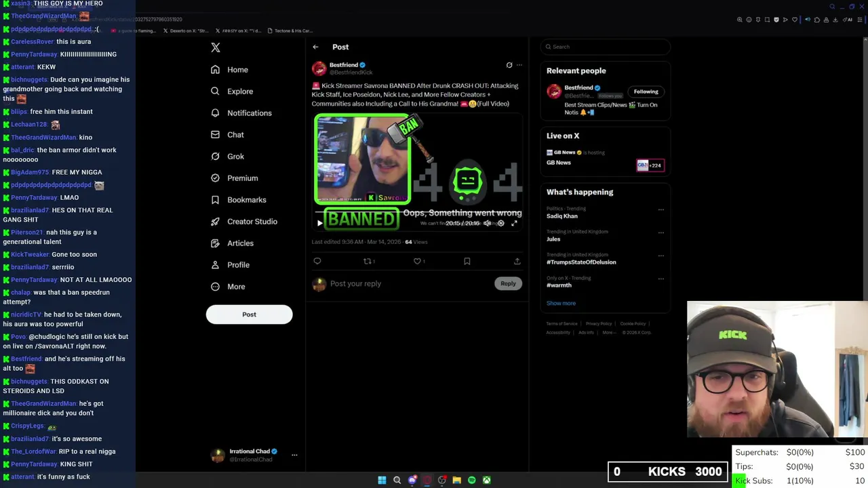Screen dimensions: 868x488
Task: Click the share icon under the post
Action: pyautogui.click(x=517, y=261)
